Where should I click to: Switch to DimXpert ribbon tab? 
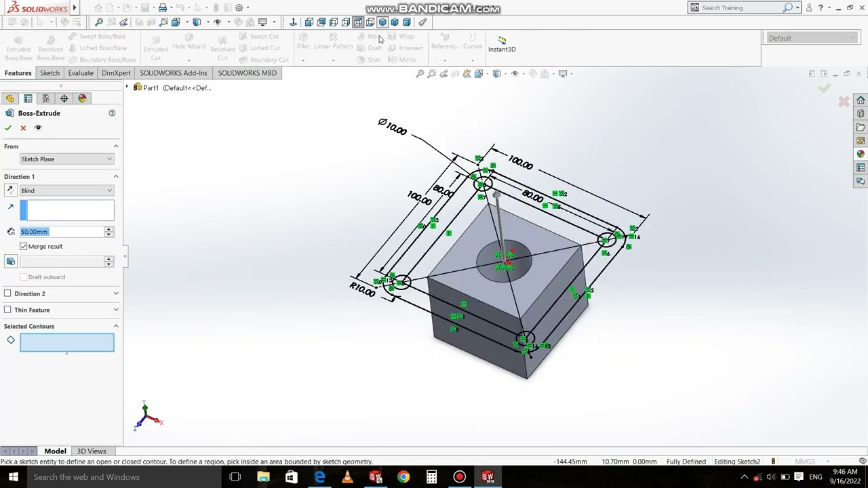(116, 73)
